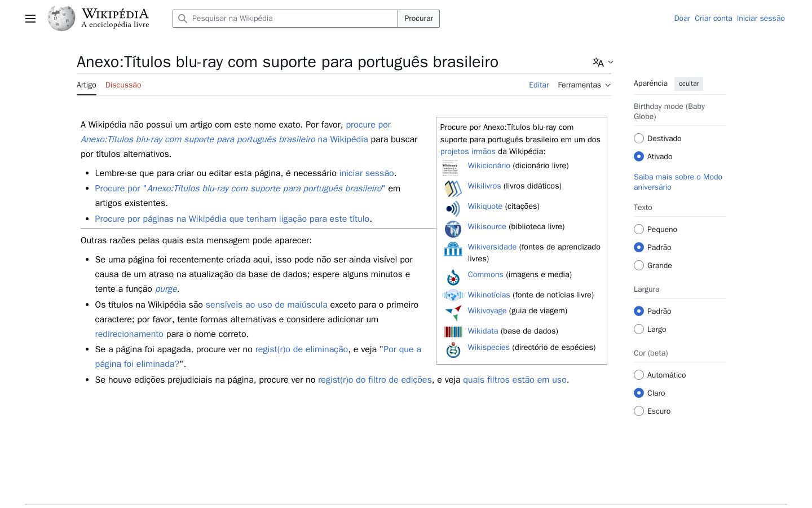
Task: Click the Wikiquote logo icon
Action: pos(452,209)
